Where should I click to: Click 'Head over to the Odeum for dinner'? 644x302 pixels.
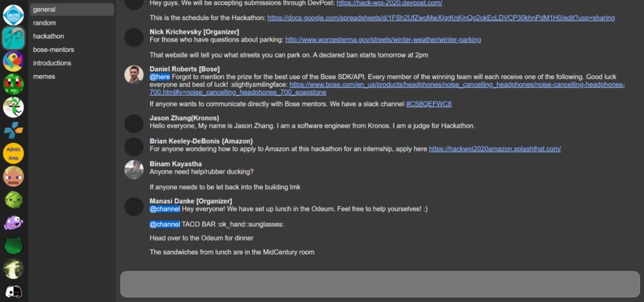[x=201, y=238]
